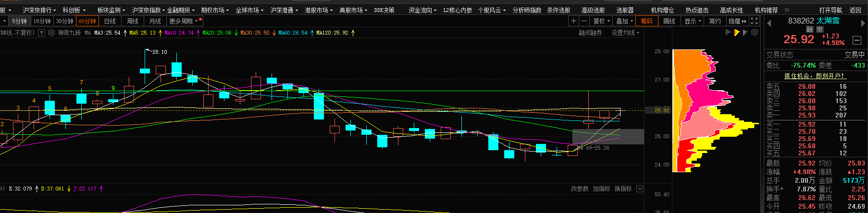Open 条件选股 screener
The width and height of the screenshot is (868, 213).
[558, 10]
